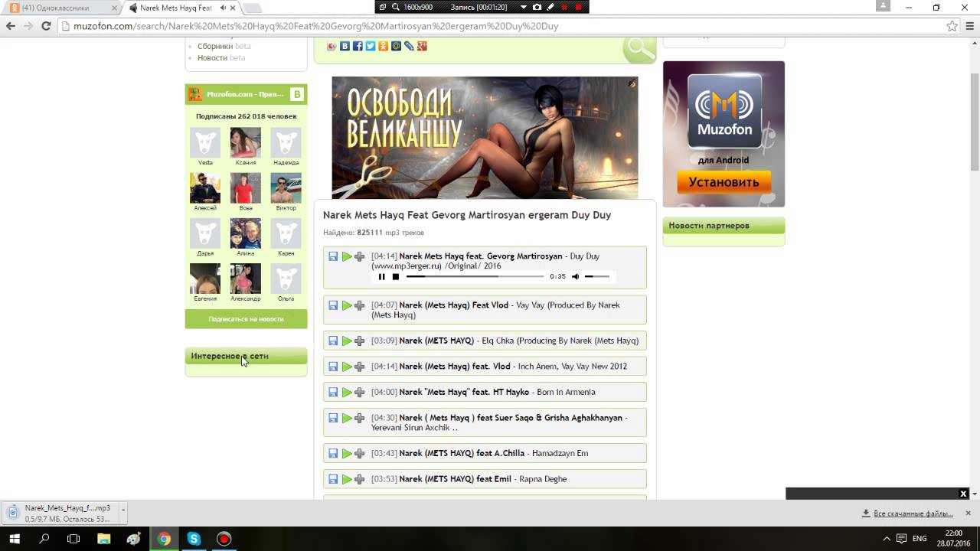Take screenshot with recorder camera icon
980x551 pixels.
tap(537, 7)
